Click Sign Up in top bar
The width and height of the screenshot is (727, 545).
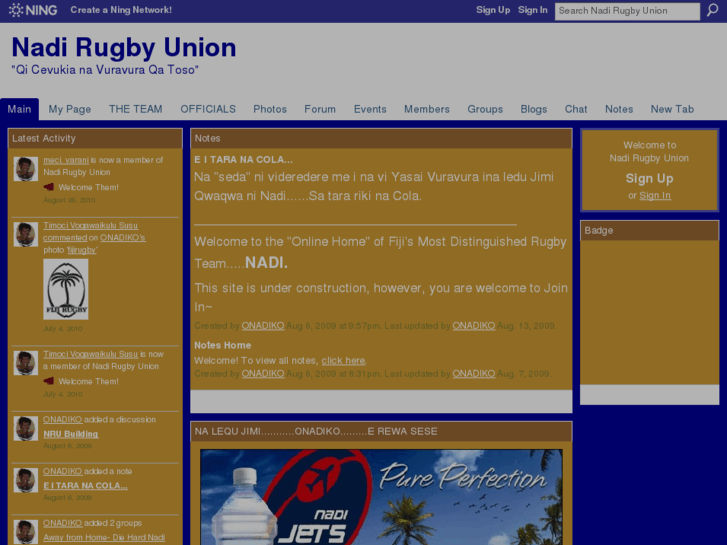pyautogui.click(x=493, y=10)
